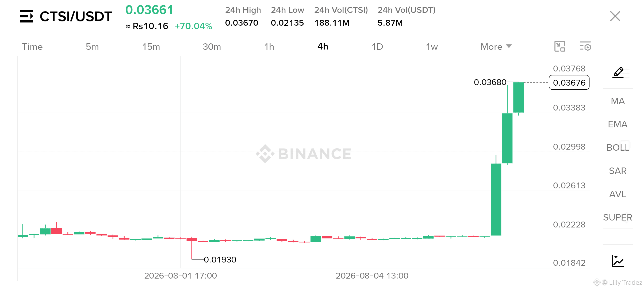Toggle the MA indicator

pos(618,101)
